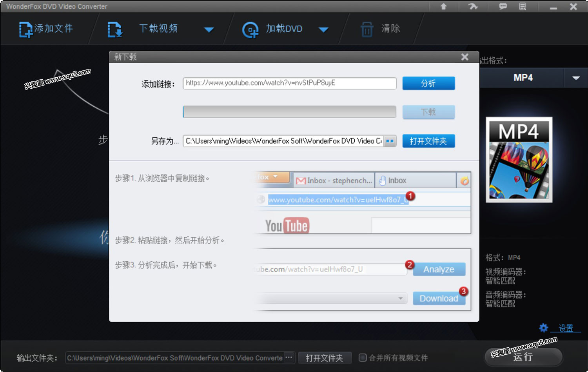The width and height of the screenshot is (588, 372).
Task: Click 打开文件夹 button in the dialog
Action: coord(428,141)
